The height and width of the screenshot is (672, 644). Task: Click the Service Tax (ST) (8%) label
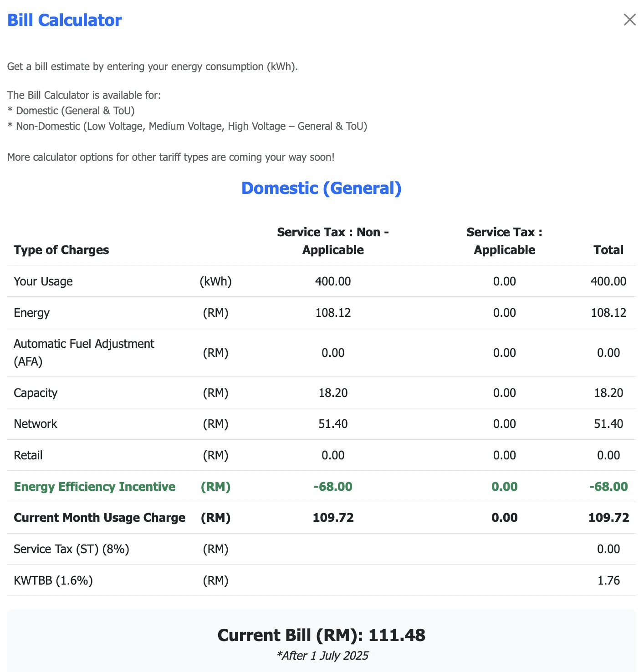coord(72,549)
